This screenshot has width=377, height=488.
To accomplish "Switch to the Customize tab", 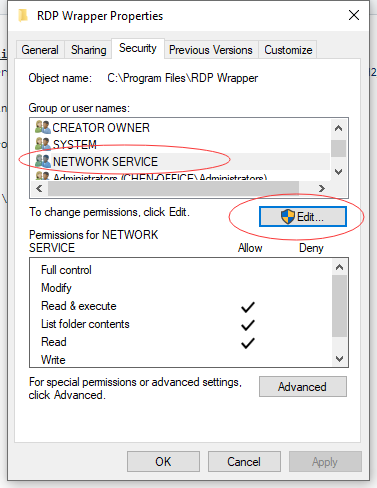I will (x=288, y=50).
